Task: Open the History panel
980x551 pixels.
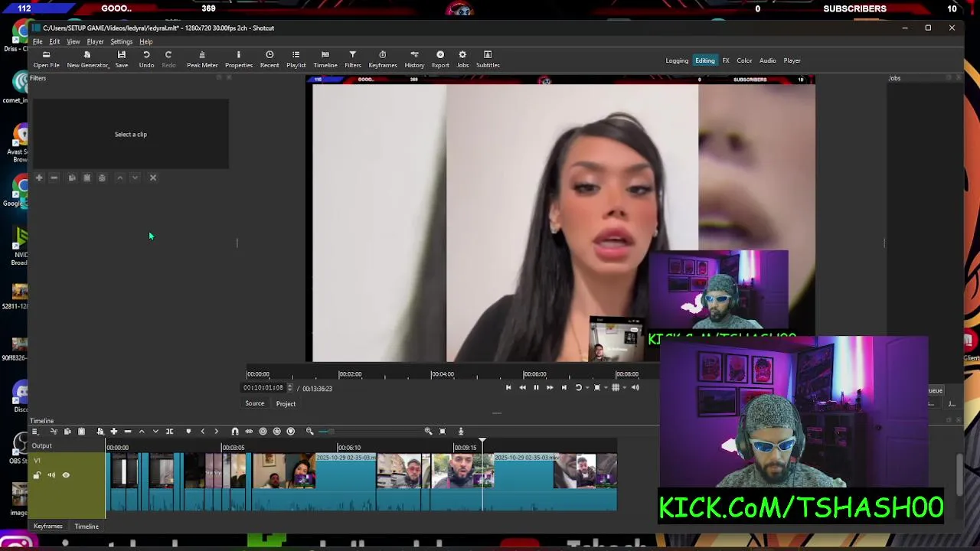Action: pos(414,59)
